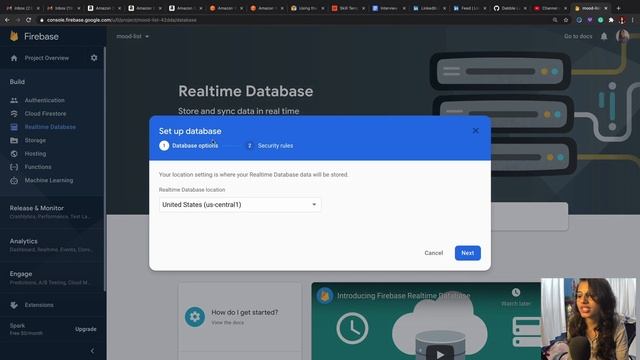Click the Hosting globe icon
640x360 pixels.
pos(14,154)
